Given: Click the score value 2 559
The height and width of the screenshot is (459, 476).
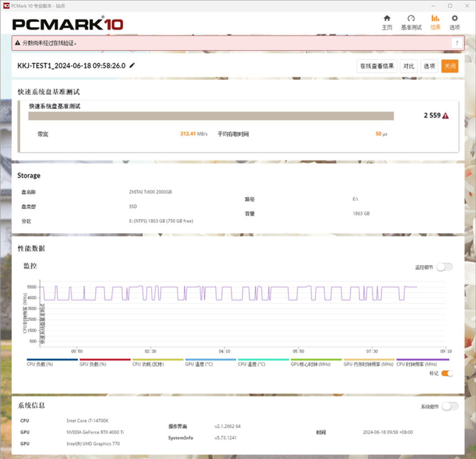Looking at the screenshot, I should pyautogui.click(x=432, y=116).
